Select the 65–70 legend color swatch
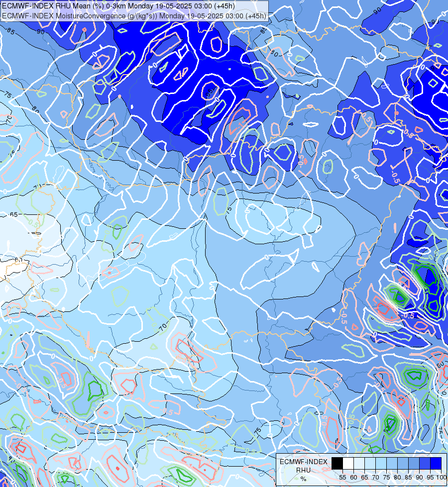The height and width of the screenshot is (487, 448). click(x=370, y=463)
